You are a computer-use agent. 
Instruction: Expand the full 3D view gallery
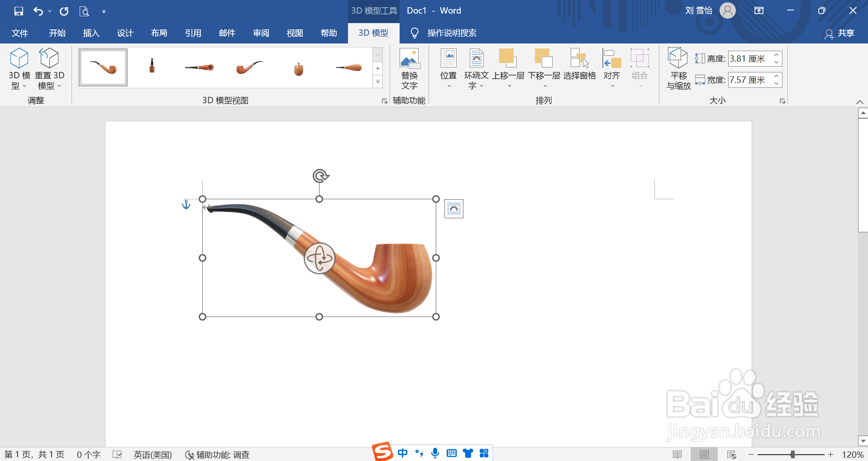click(378, 82)
